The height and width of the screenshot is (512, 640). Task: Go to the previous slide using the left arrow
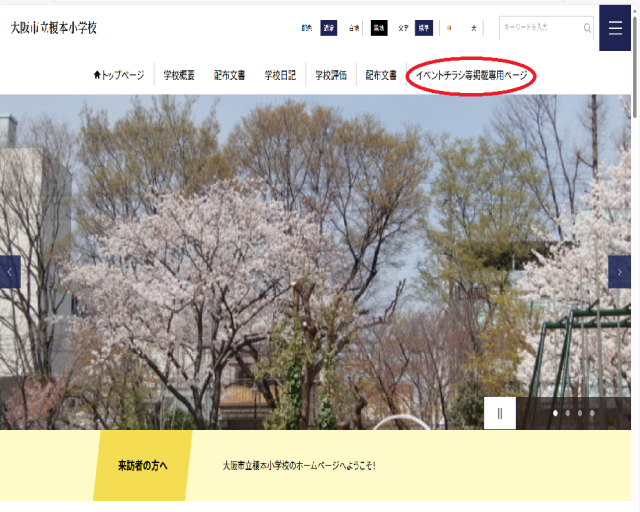10,272
